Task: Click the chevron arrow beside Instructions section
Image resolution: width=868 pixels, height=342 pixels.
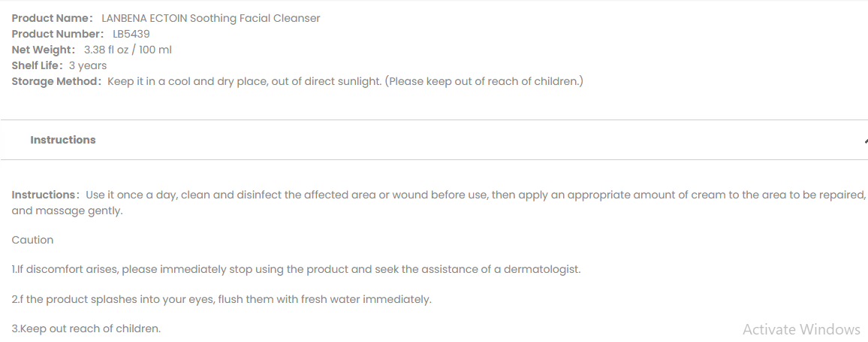Action: coord(866,141)
